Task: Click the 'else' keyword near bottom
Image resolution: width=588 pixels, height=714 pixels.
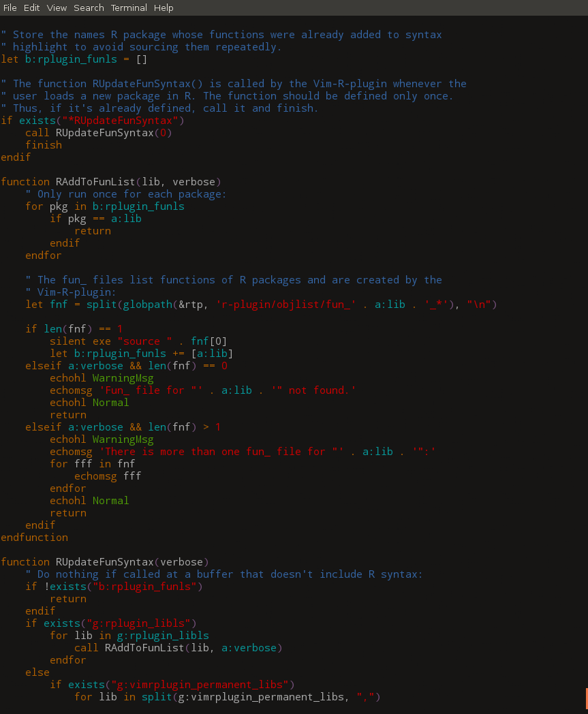Action: 37,672
